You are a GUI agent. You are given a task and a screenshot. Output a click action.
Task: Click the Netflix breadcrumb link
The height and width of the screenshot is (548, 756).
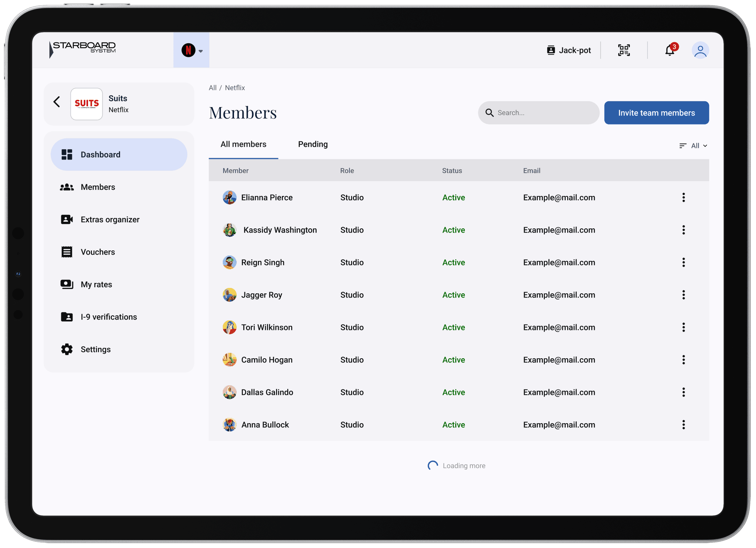click(235, 88)
